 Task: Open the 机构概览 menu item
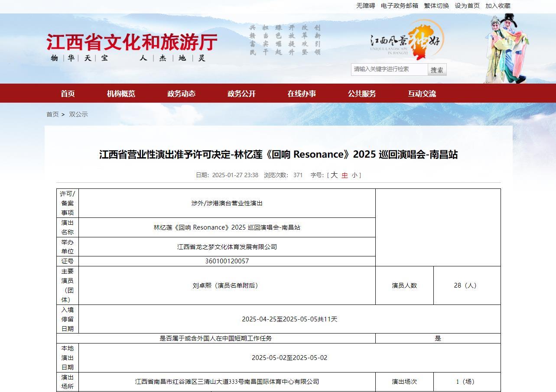[121, 94]
